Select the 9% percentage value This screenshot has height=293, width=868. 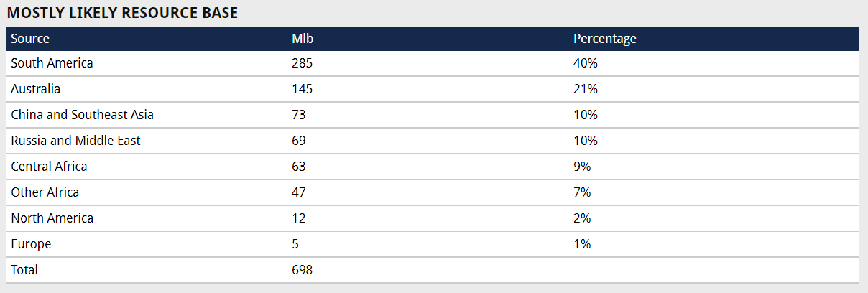(x=582, y=167)
